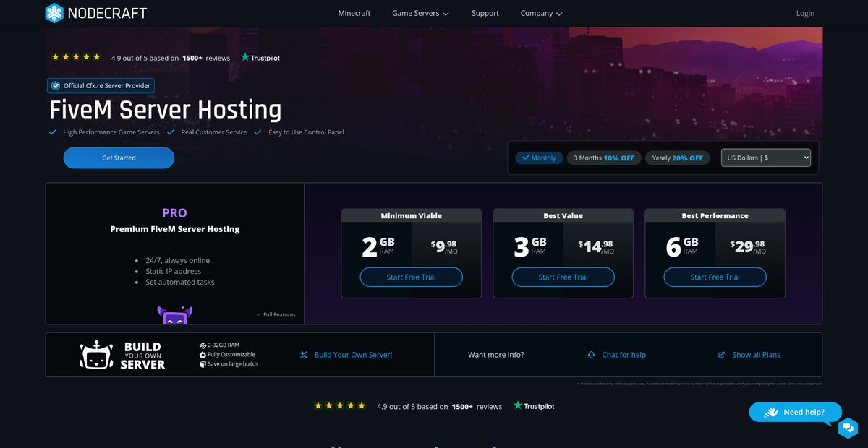Click the crossed-tools icon beside Build Your Own Server
Viewport: 868px width, 448px height.
(x=305, y=355)
